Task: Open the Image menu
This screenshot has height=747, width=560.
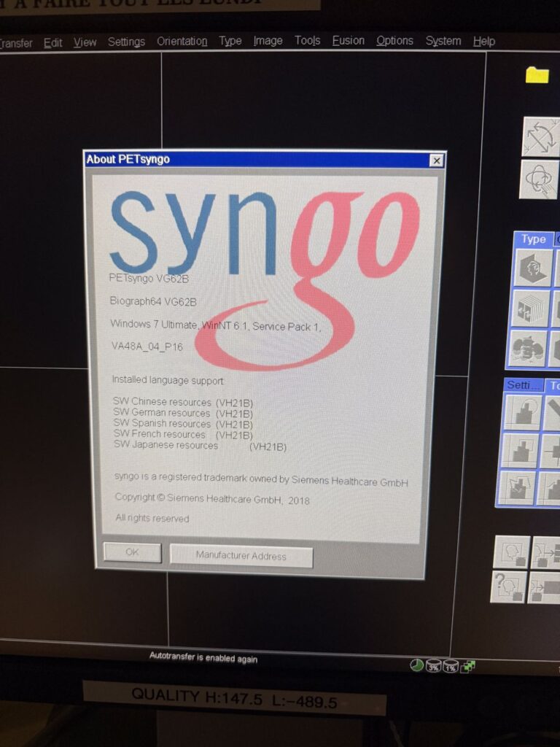Action: 268,41
